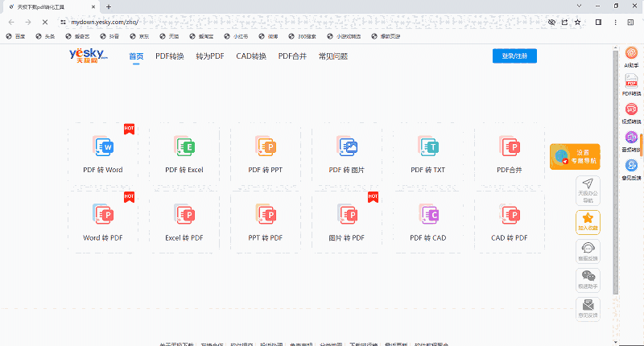Stop loading the page

point(45,23)
